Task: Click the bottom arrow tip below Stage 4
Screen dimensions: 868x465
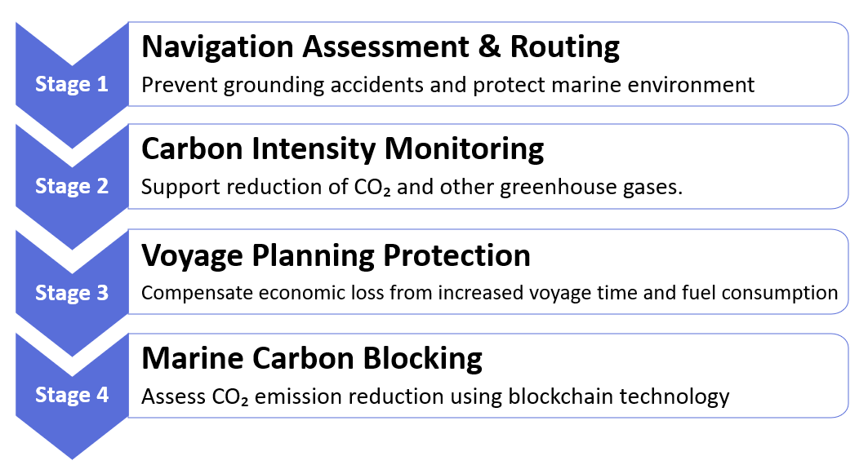Action: pyautogui.click(x=72, y=442)
